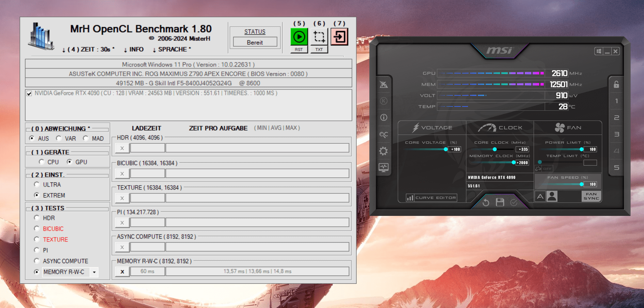Save Afterburner settings with floppy icon
Screen dimensions: 644x308
click(x=500, y=203)
